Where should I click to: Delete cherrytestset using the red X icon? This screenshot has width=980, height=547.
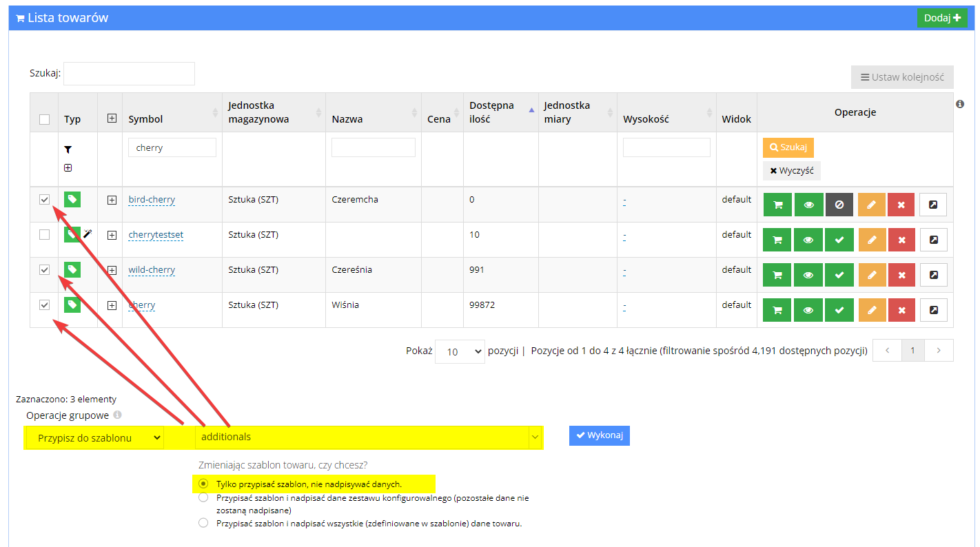pos(901,240)
